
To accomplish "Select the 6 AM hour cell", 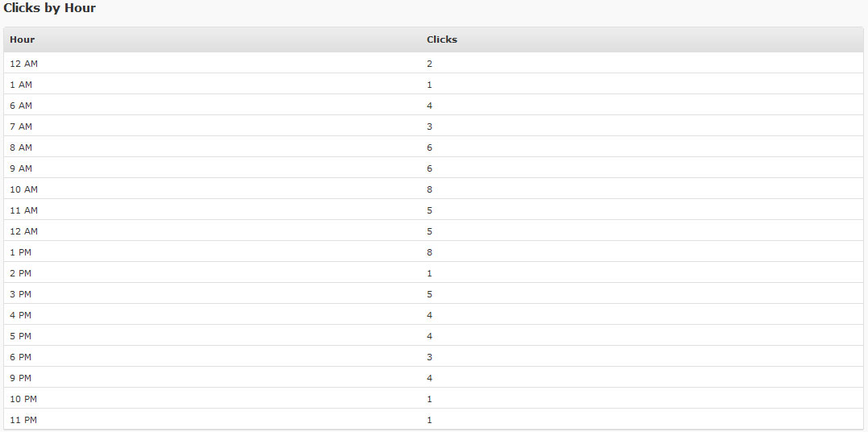I will (21, 106).
